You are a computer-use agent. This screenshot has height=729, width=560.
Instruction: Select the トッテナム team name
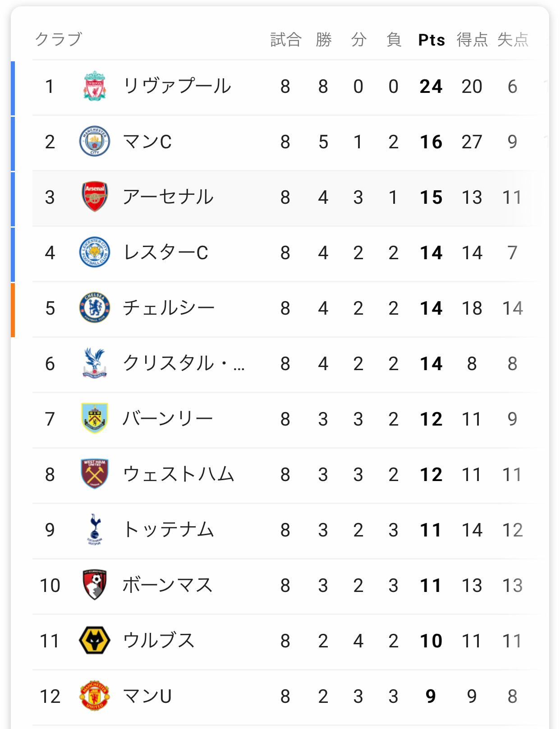[x=168, y=529]
